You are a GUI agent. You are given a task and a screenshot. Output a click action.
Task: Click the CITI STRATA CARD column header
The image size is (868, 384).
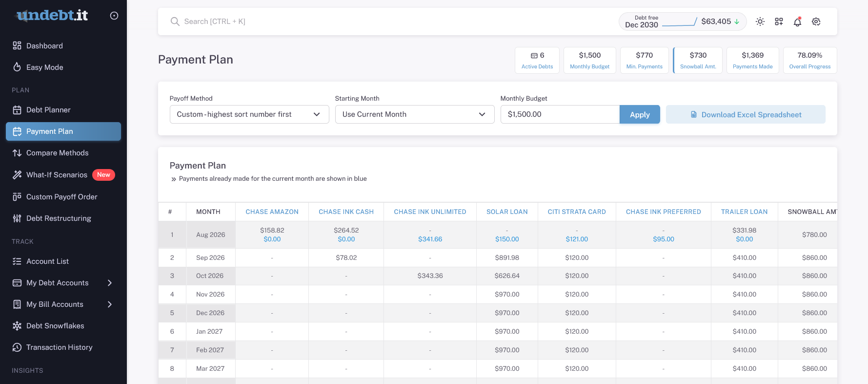pyautogui.click(x=577, y=212)
